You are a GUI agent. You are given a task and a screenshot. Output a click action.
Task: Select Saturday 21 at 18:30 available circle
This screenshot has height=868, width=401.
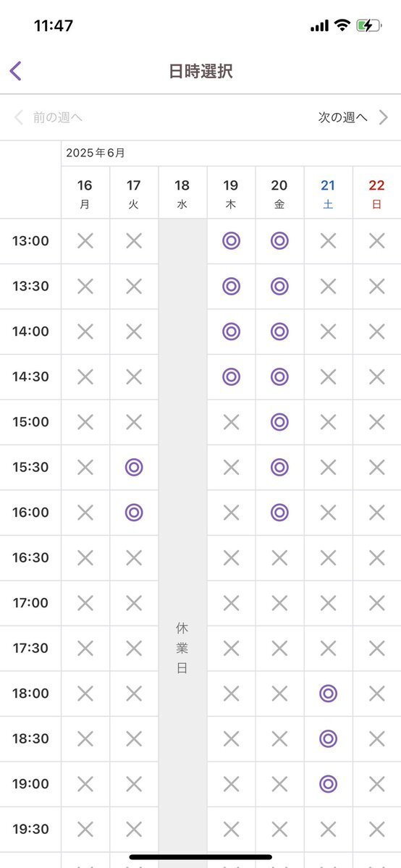pyautogui.click(x=329, y=738)
